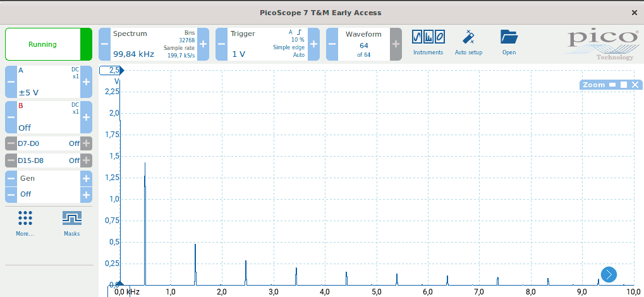644x297 pixels.
Task: Turn the signal generator on from Off
Action: pyautogui.click(x=49, y=194)
